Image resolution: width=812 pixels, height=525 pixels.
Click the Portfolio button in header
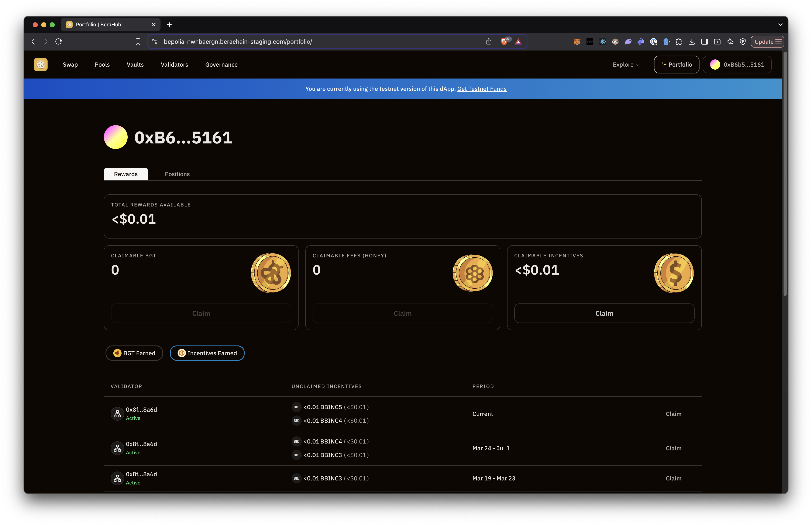(676, 65)
